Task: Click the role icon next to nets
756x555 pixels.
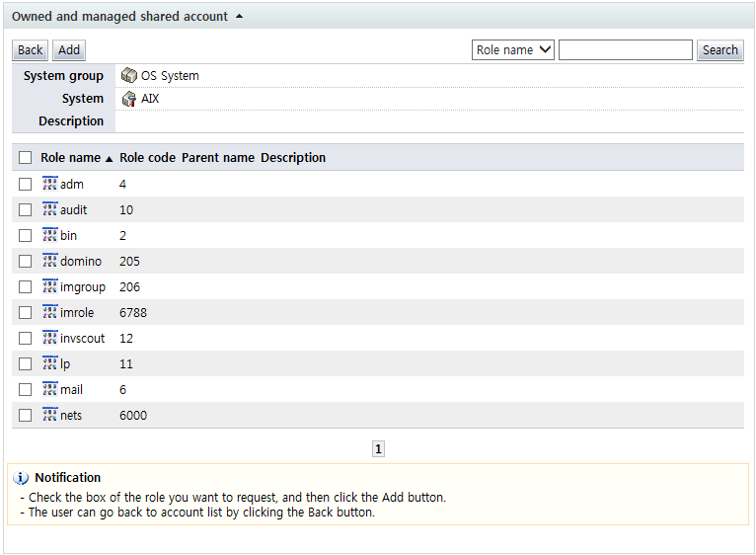Action: (x=50, y=415)
